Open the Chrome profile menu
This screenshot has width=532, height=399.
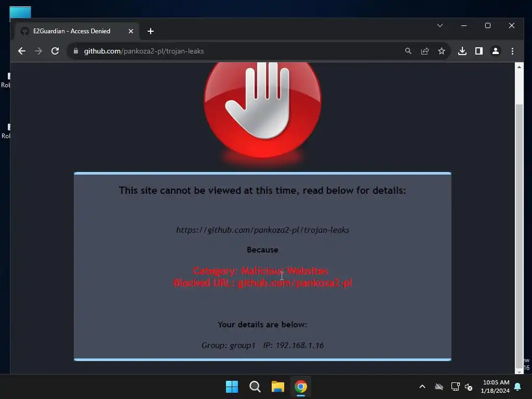click(495, 51)
